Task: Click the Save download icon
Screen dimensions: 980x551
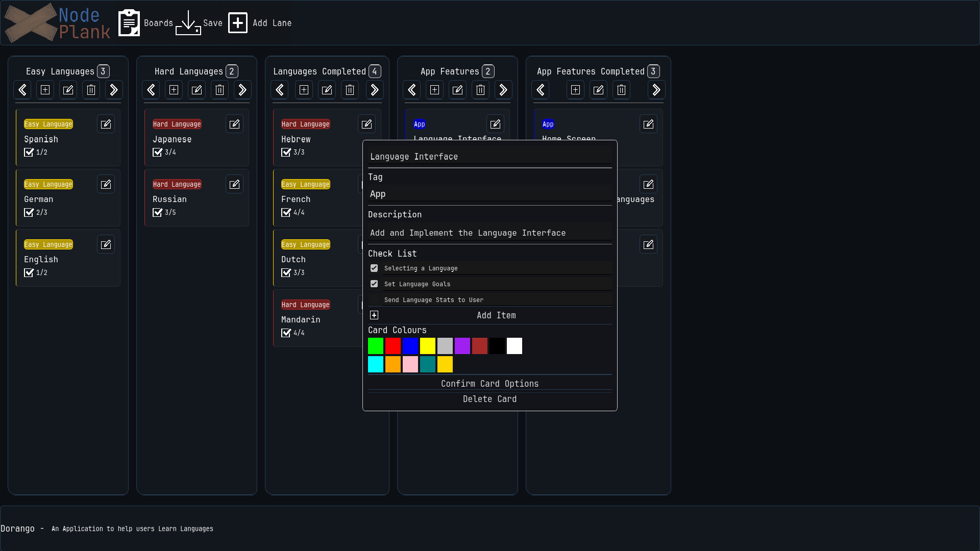Action: [188, 23]
